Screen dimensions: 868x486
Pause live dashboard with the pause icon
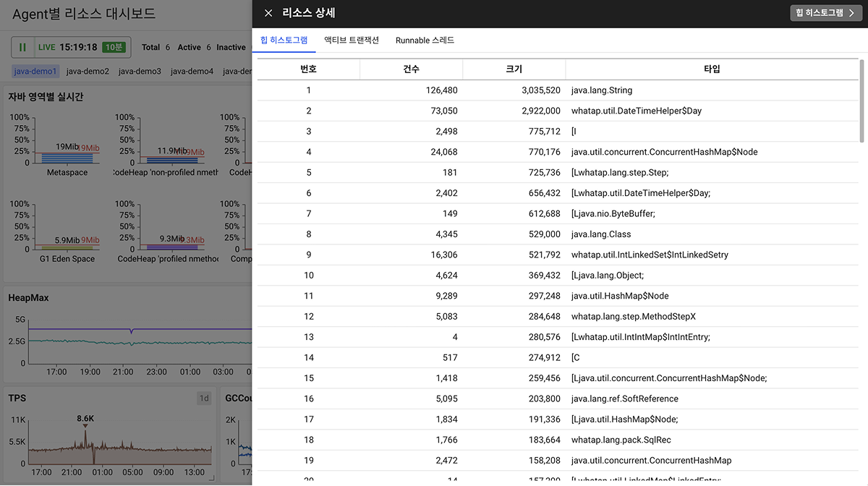tap(22, 47)
